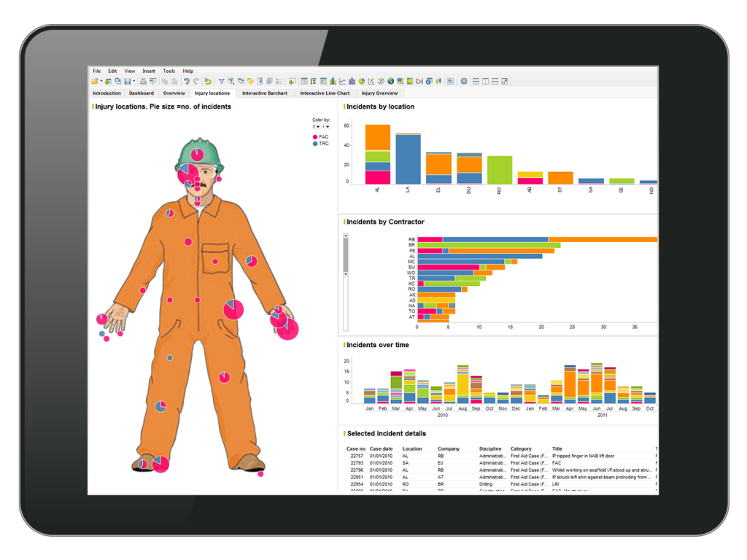747x560 pixels.
Task: Open the Filters funnel icon
Action: 222,81
